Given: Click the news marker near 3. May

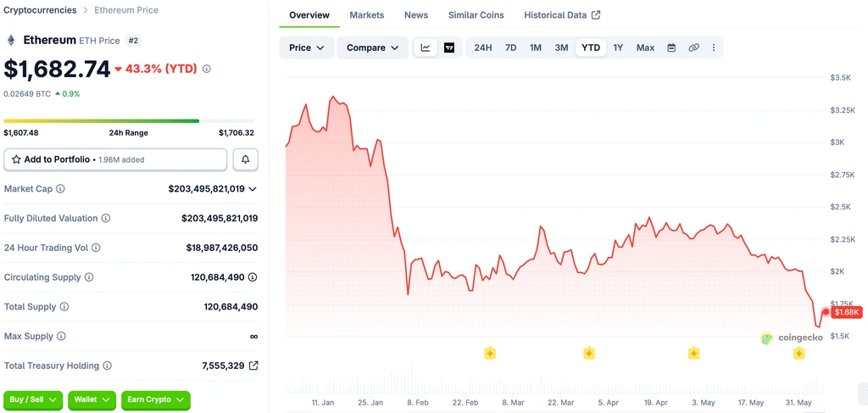Looking at the screenshot, I should [693, 353].
